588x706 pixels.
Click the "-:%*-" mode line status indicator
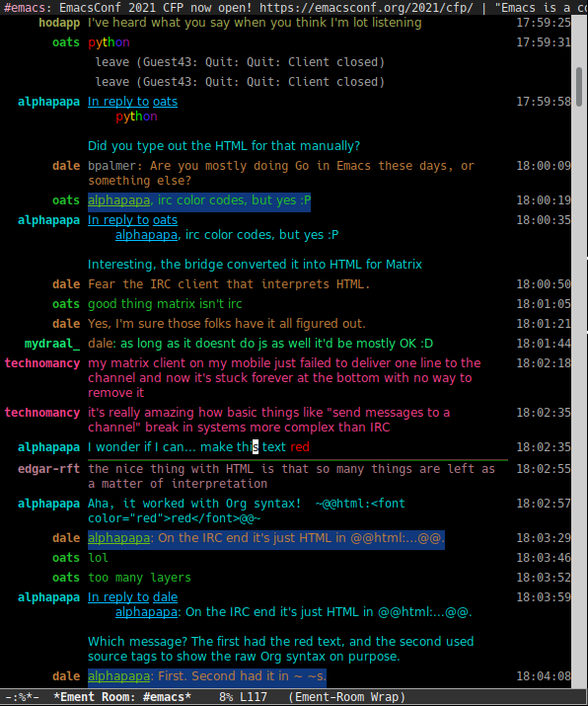tap(22, 697)
